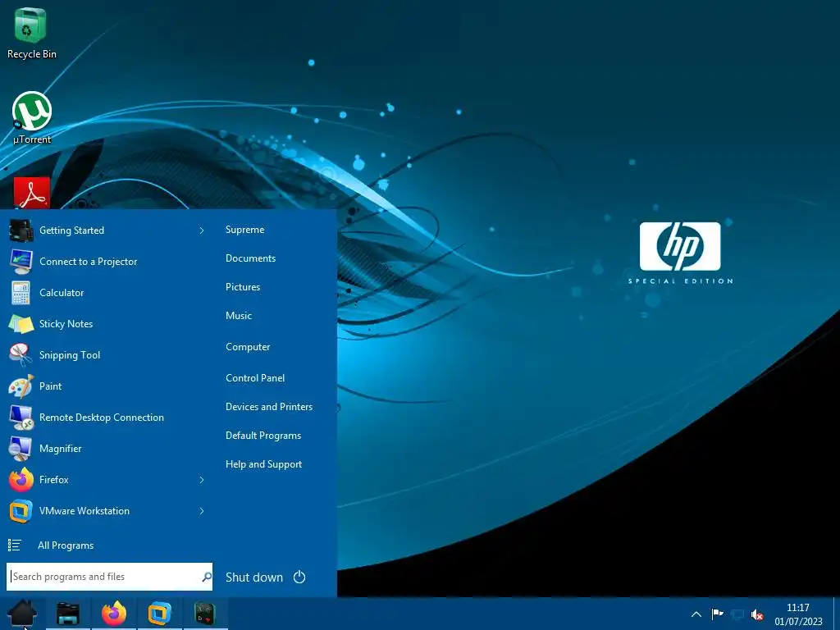Click the All Programs label
The width and height of the screenshot is (840, 630).
[66, 546]
